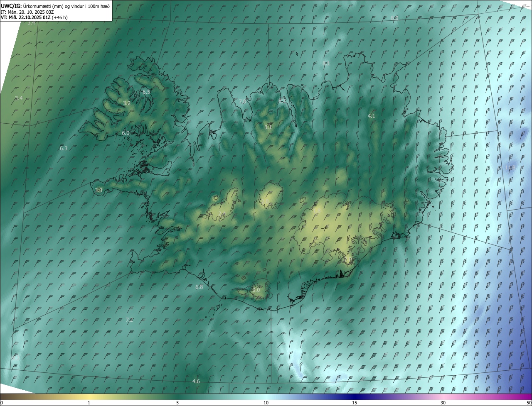Click the 50 tick on the color scale
The width and height of the screenshot is (532, 406).
pos(529,403)
